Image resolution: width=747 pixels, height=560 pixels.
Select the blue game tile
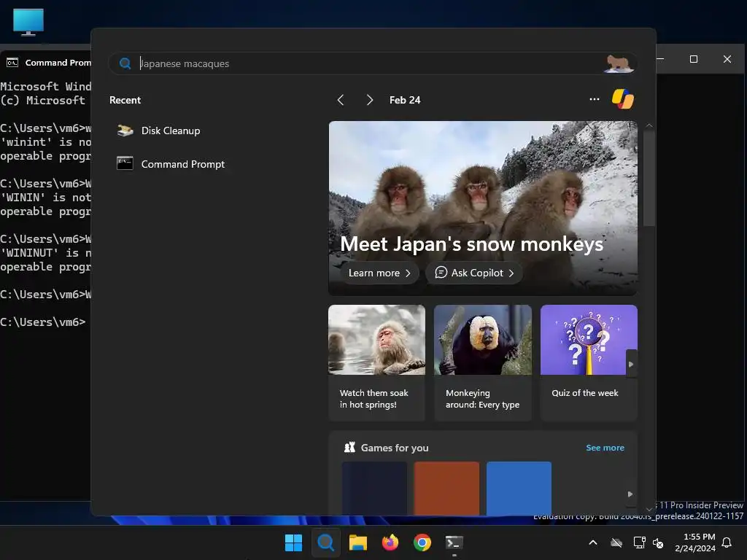(x=519, y=488)
